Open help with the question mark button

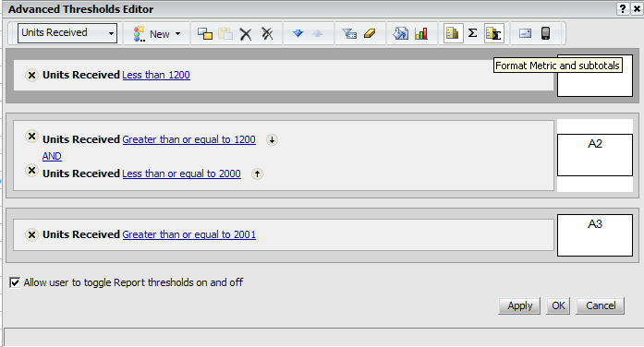tap(623, 8)
